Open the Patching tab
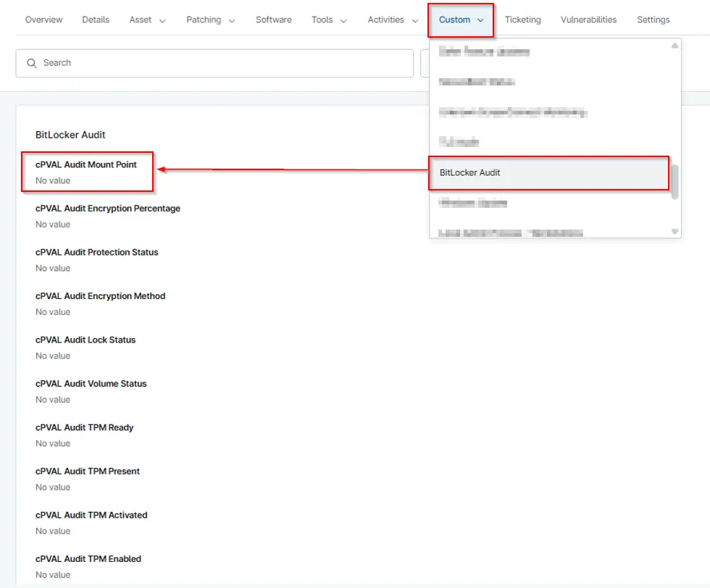710x588 pixels. pos(204,20)
